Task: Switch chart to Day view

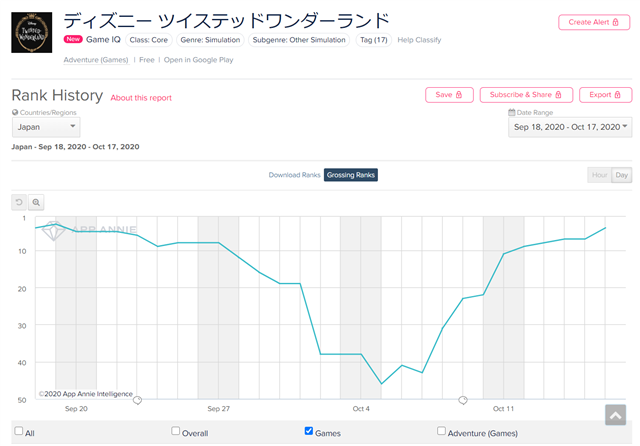Action: tap(621, 175)
